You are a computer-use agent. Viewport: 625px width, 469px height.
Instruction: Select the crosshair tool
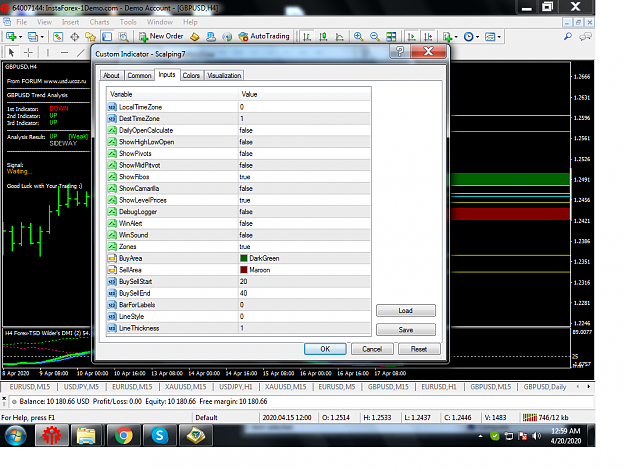[x=28, y=52]
